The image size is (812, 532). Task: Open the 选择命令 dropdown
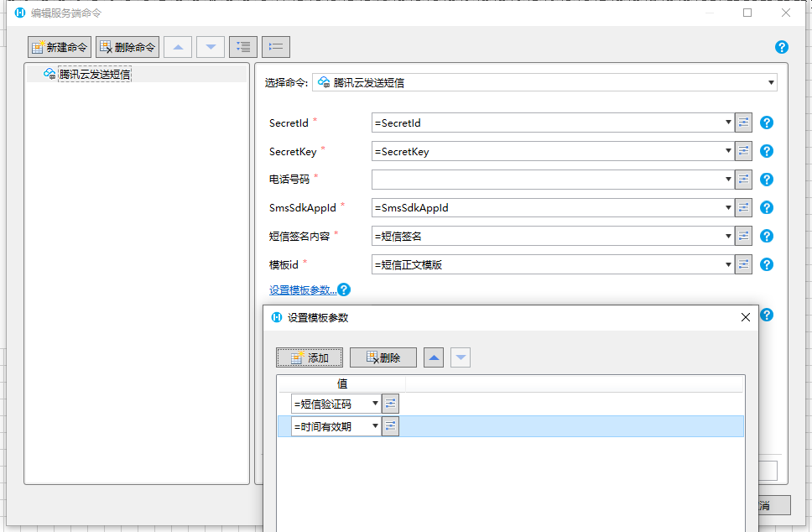coord(771,82)
